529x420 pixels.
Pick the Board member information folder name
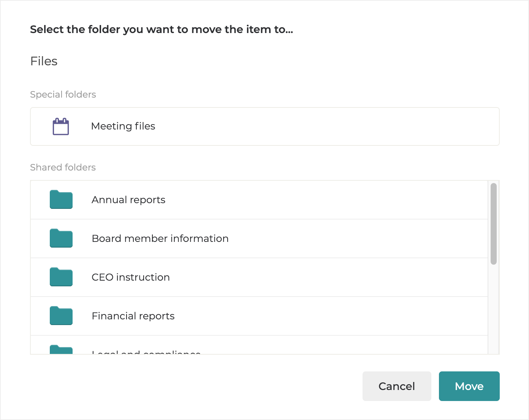[x=160, y=239]
